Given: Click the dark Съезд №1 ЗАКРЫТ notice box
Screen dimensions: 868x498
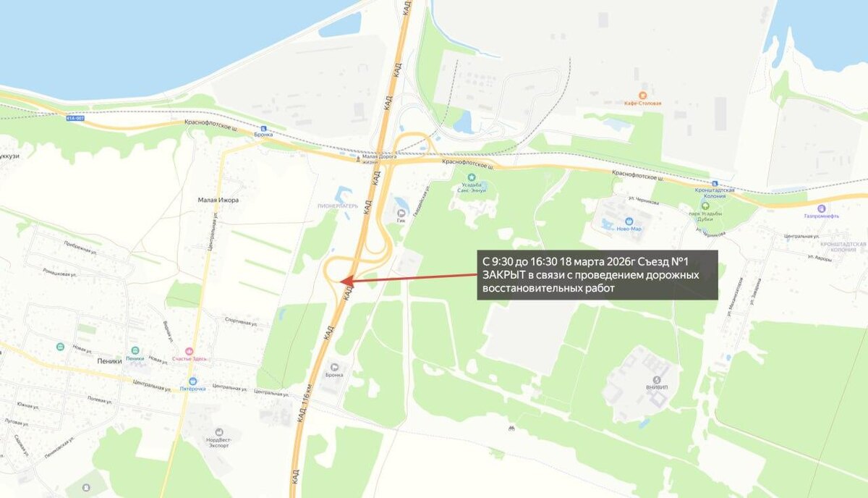Looking at the screenshot, I should pos(597,275).
